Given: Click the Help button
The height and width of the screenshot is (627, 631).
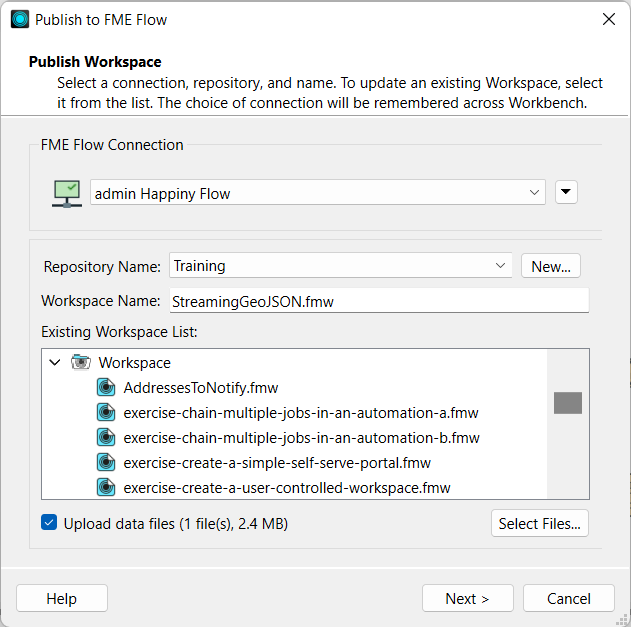Looking at the screenshot, I should pos(62,598).
